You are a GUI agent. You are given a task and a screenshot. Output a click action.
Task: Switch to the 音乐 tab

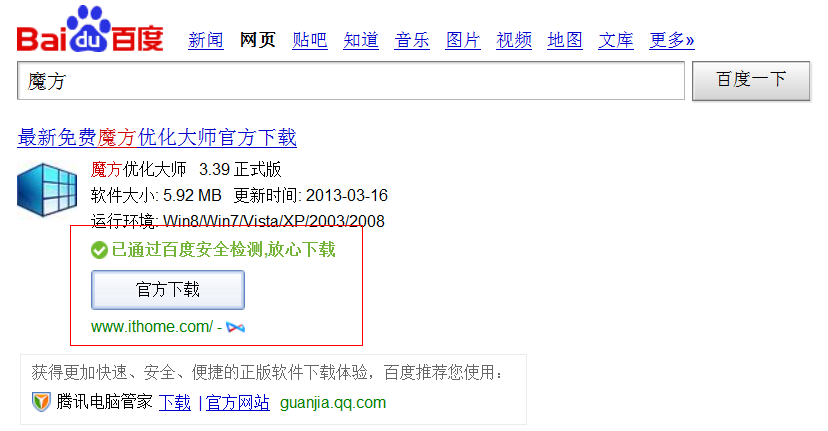click(412, 40)
